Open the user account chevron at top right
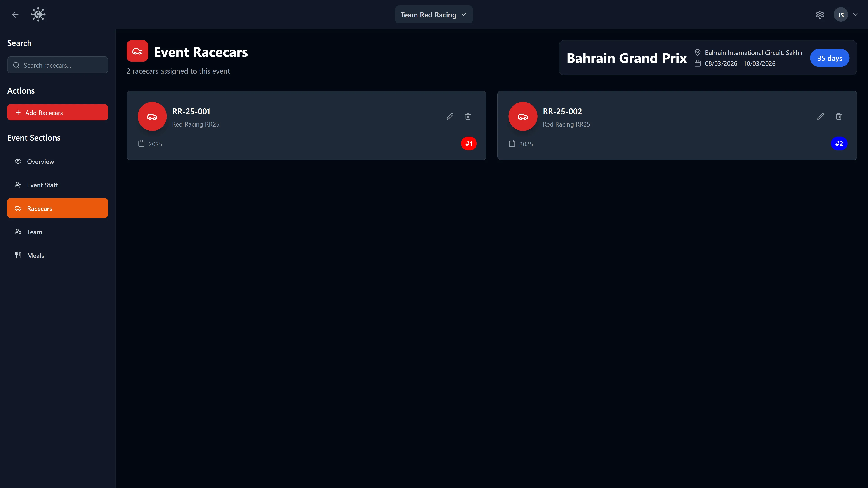868x488 pixels. click(x=856, y=14)
